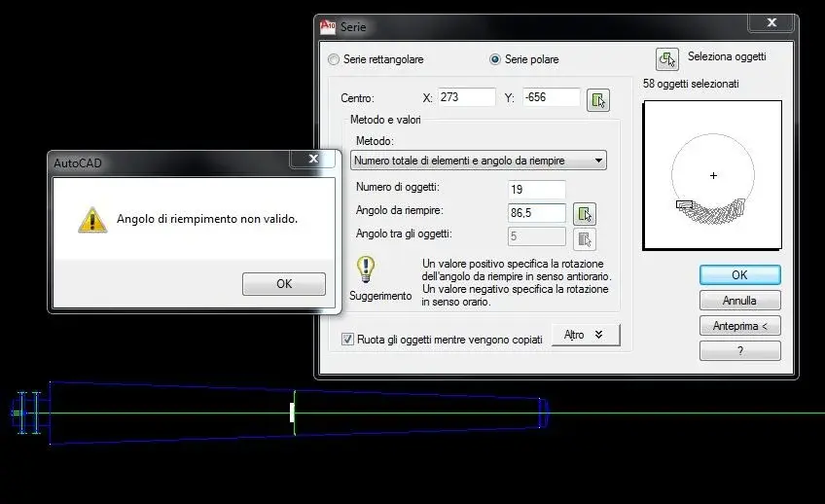This screenshot has width=825, height=504.
Task: Close the AutoCAD alert dialog
Action: [313, 159]
